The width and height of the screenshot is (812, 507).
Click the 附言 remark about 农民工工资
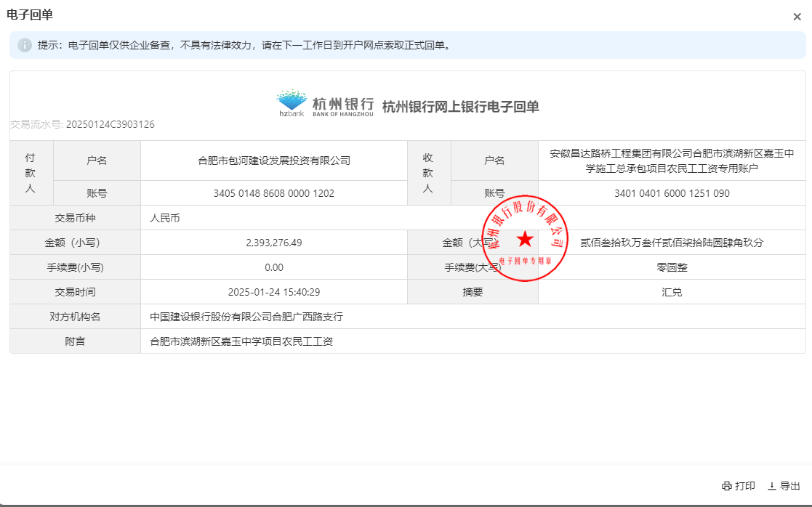[241, 341]
